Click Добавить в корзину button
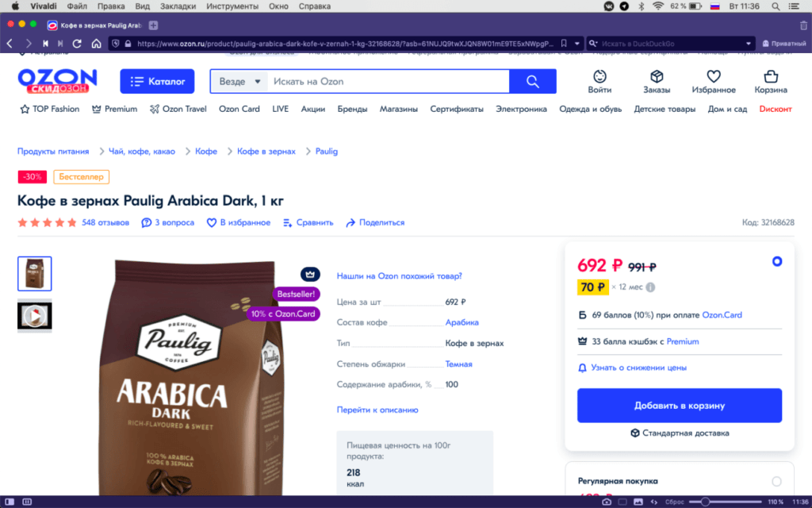812x508 pixels. tap(680, 406)
